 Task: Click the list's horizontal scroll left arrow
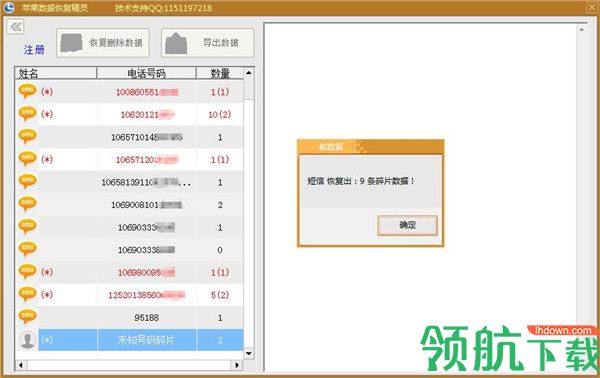[21, 365]
